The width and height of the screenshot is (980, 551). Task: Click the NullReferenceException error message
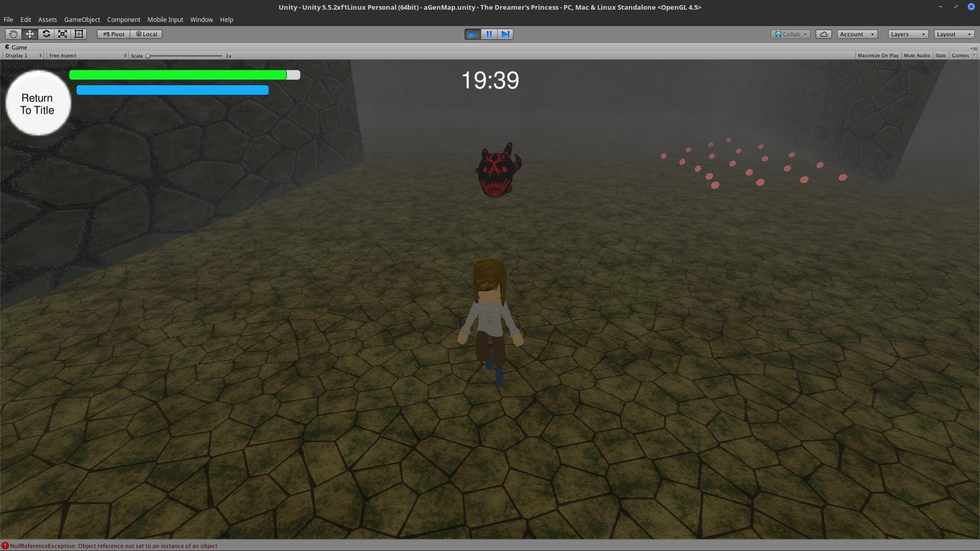tap(114, 546)
